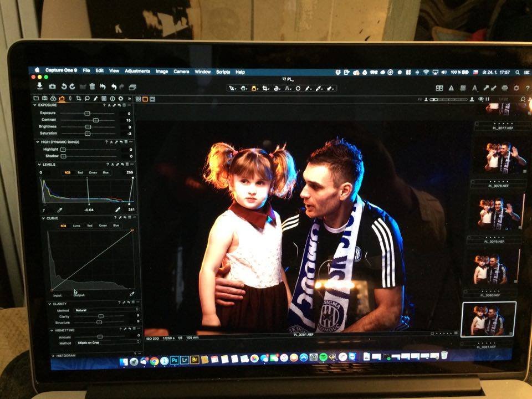The height and width of the screenshot is (399, 532).
Task: Open the Lens tool tab
Action: (70, 99)
